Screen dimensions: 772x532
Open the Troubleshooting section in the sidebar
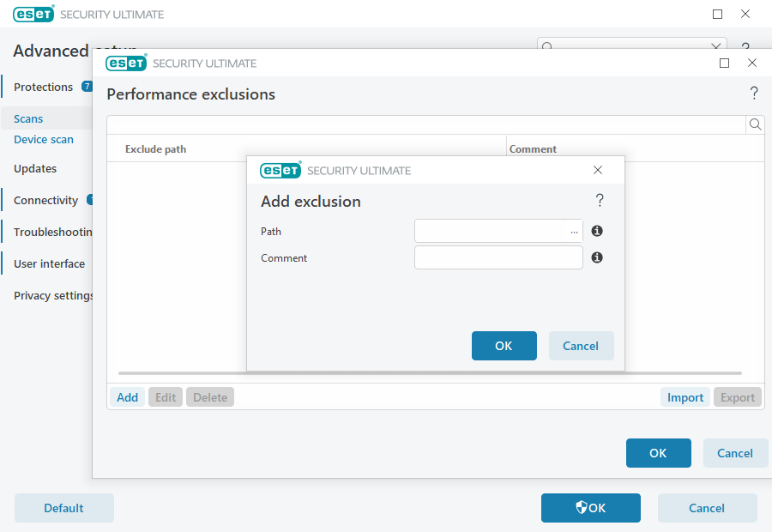(x=53, y=232)
